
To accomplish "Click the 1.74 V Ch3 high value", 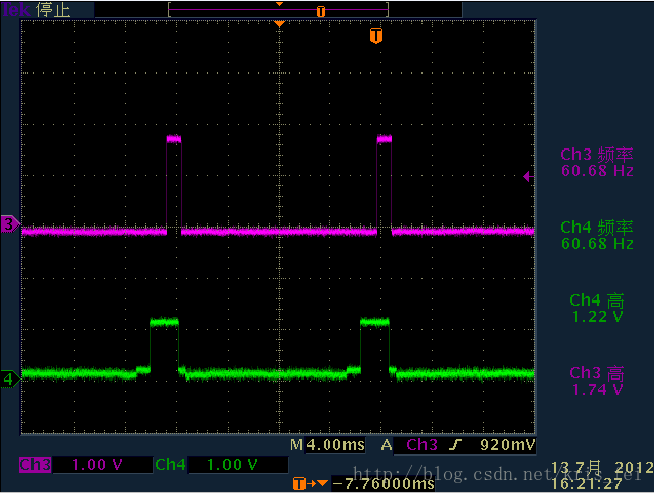I will coord(598,390).
